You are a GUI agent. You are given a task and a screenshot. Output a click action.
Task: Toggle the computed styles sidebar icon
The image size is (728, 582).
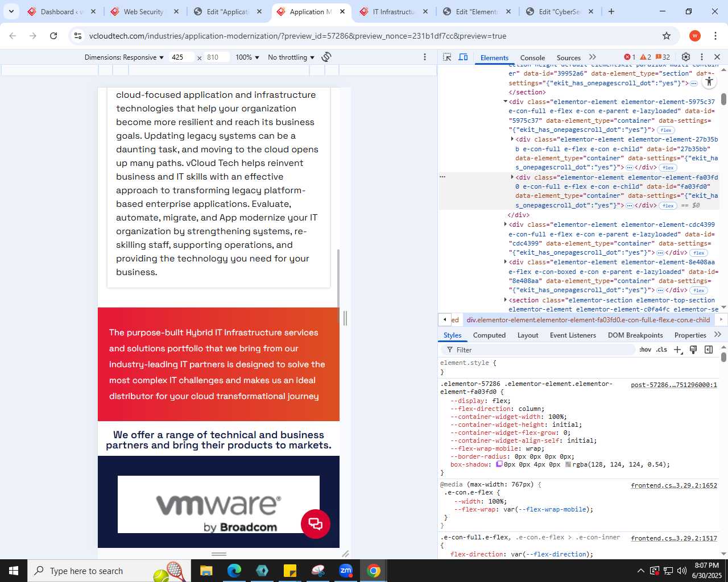point(709,350)
